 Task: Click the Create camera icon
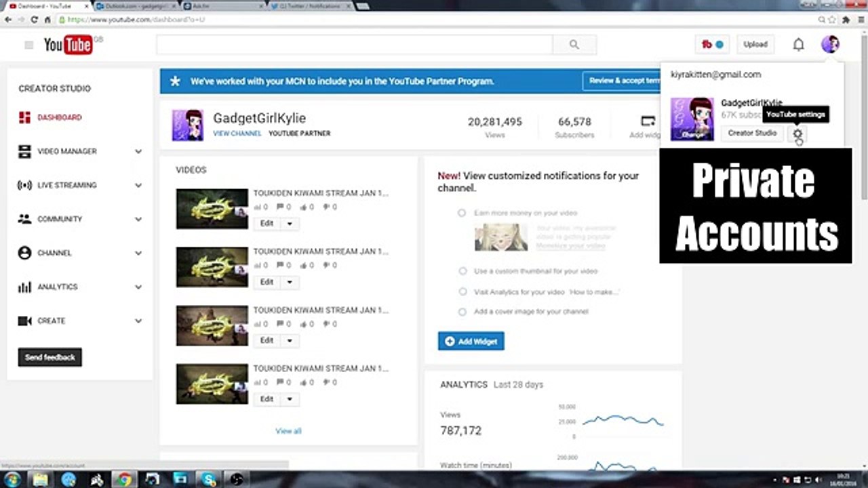point(24,321)
